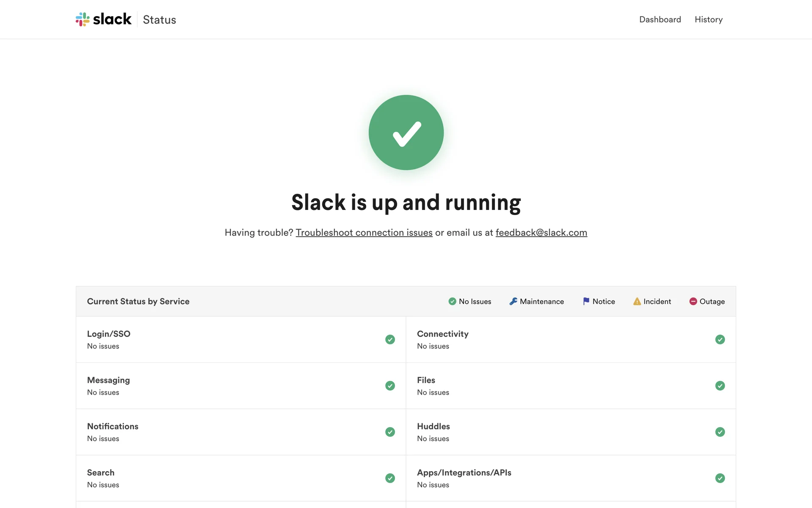Click the large green checkmark status icon
Image resolution: width=812 pixels, height=508 pixels.
point(406,133)
